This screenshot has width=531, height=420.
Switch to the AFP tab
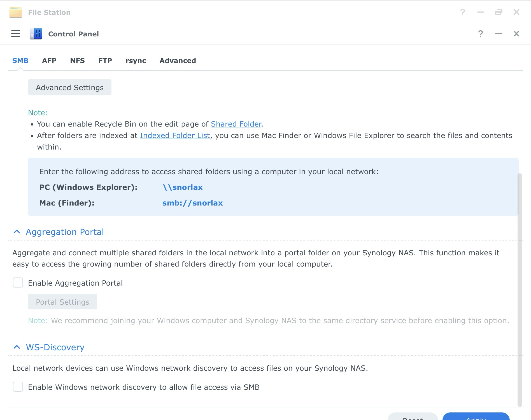49,61
